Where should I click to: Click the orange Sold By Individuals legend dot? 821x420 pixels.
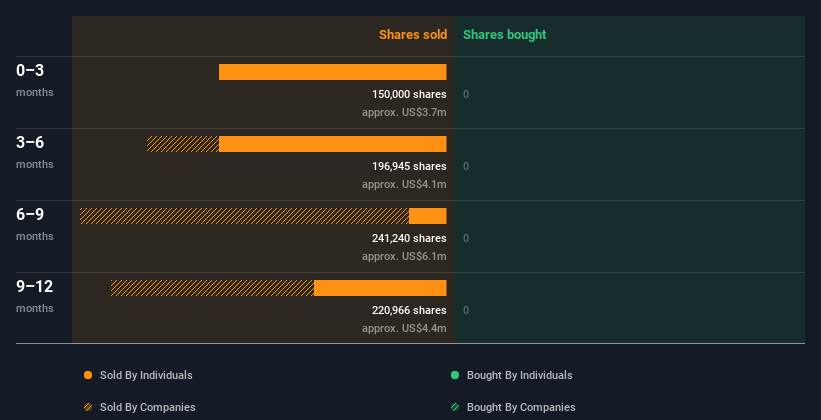[x=88, y=375]
